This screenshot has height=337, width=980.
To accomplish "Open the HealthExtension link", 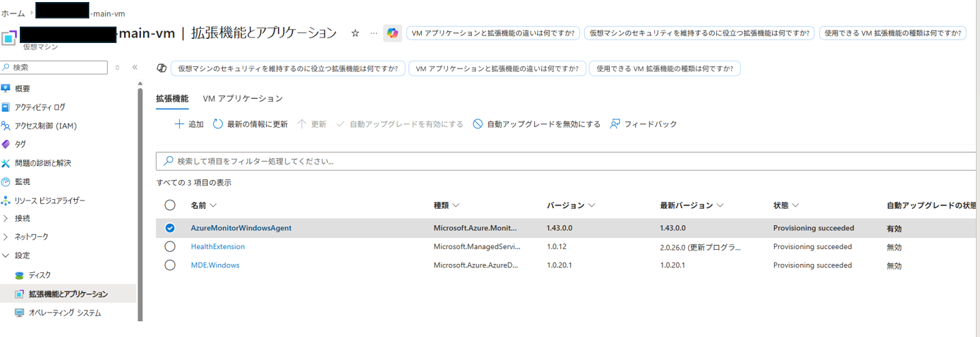I will point(217,246).
